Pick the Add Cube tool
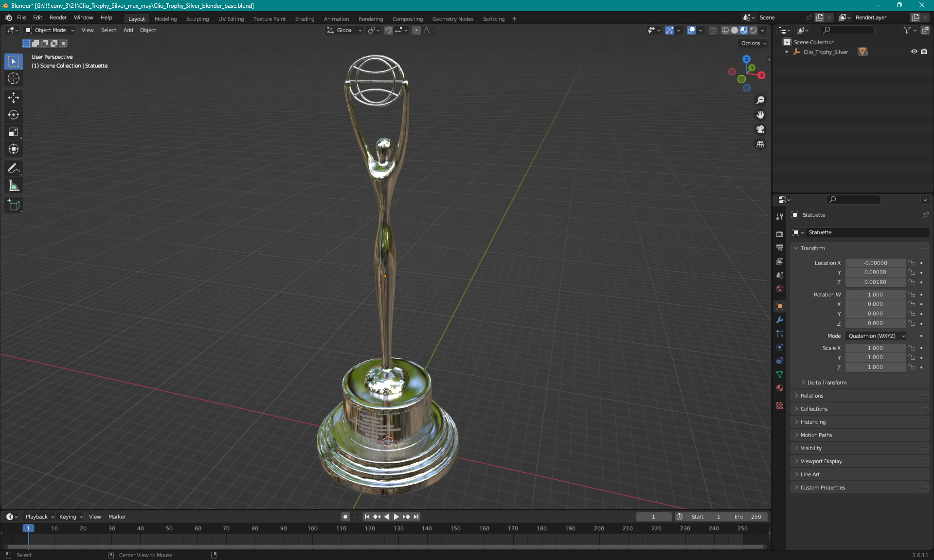Screen dimensions: 934x560 pyautogui.click(x=14, y=205)
